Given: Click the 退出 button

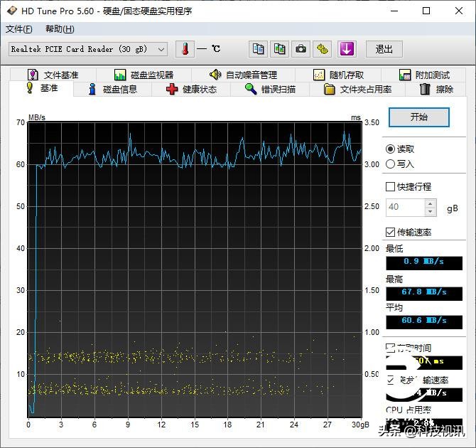Looking at the screenshot, I should [x=384, y=49].
